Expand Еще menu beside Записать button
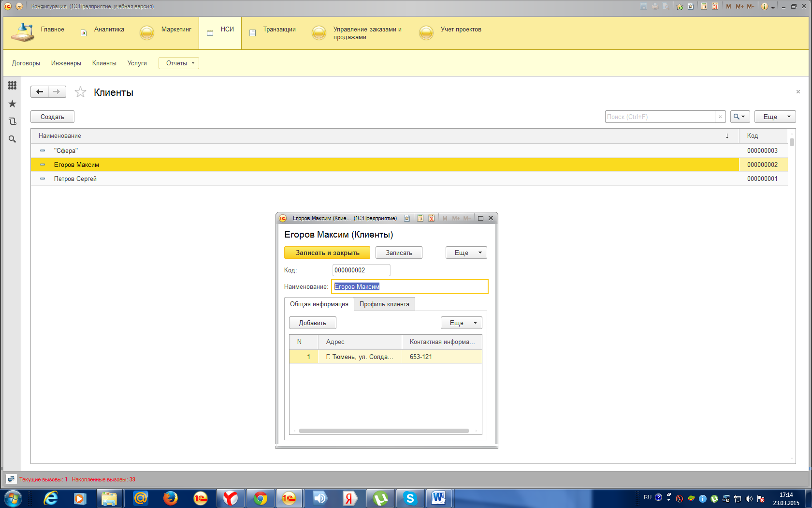The width and height of the screenshot is (812, 508). 466,253
